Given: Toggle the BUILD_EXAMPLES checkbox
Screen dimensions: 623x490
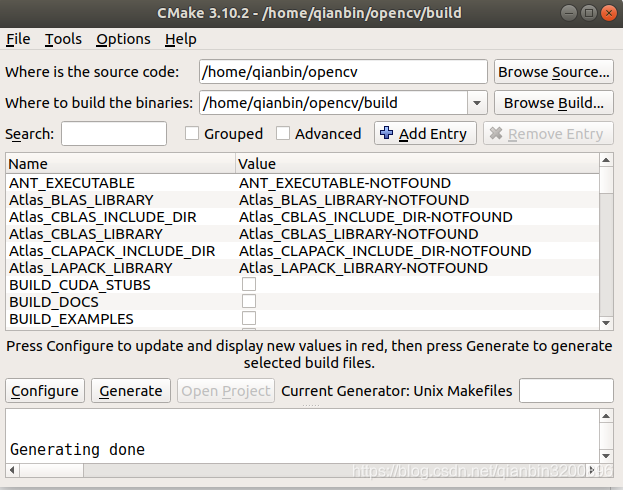Looking at the screenshot, I should (249, 318).
